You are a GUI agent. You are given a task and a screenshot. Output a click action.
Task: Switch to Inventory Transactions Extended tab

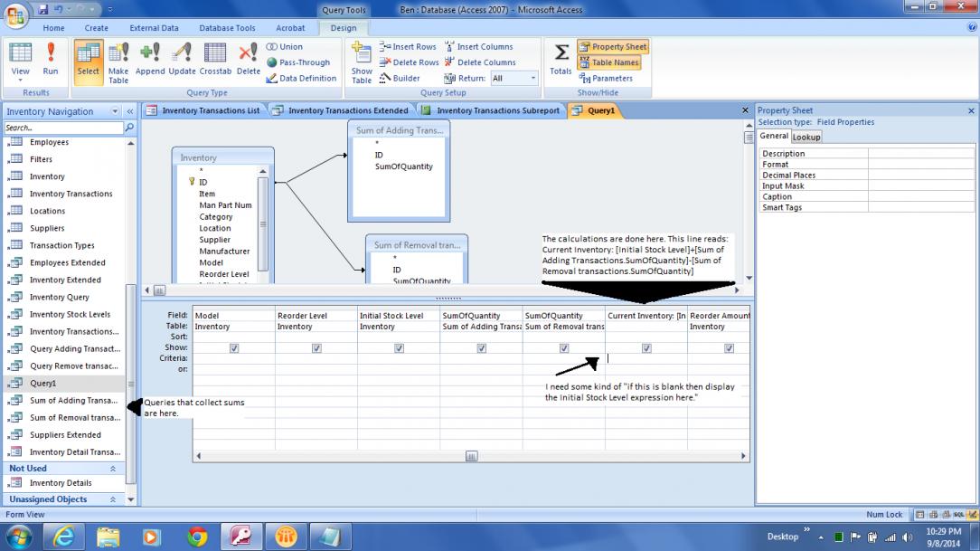coord(341,110)
